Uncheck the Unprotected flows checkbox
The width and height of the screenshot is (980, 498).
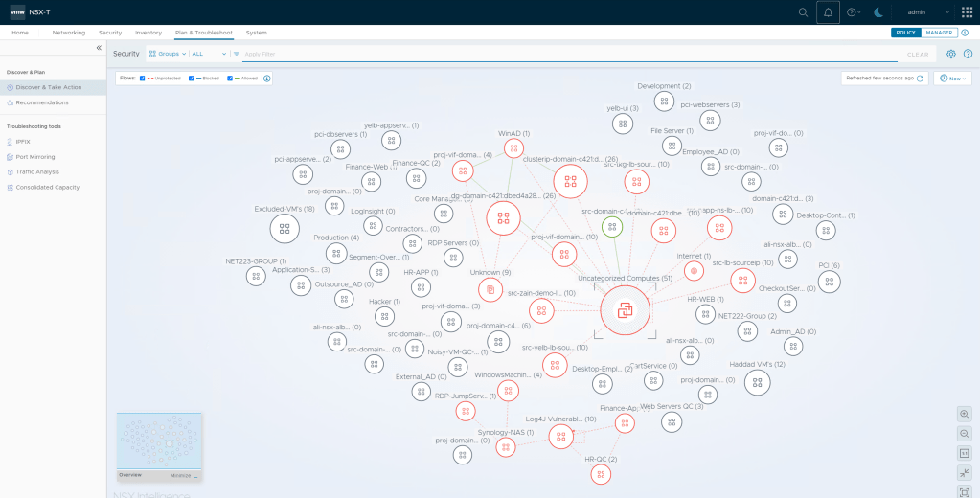tap(143, 79)
